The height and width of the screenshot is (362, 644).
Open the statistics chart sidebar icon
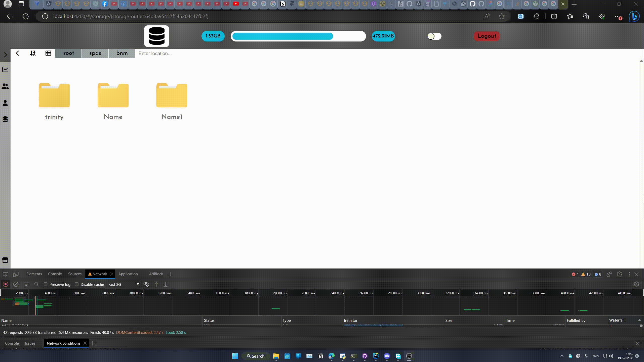(5, 70)
